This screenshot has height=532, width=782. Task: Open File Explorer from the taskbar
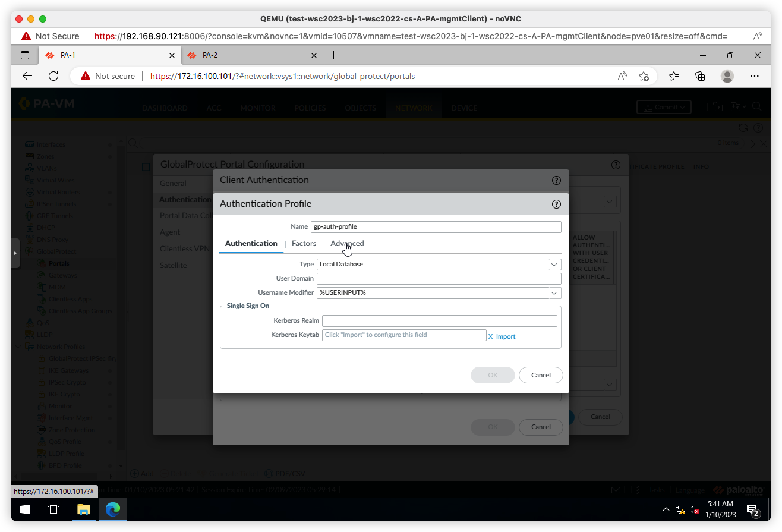click(83, 509)
